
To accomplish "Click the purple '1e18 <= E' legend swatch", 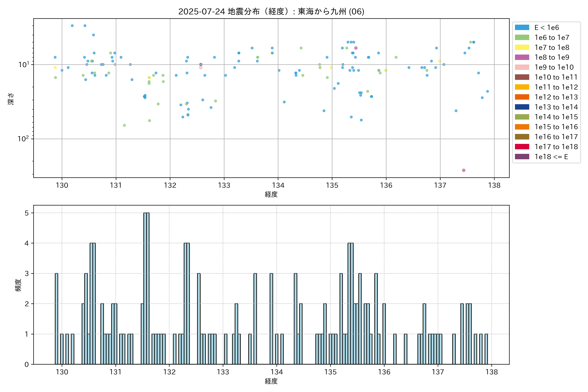I will point(522,157).
